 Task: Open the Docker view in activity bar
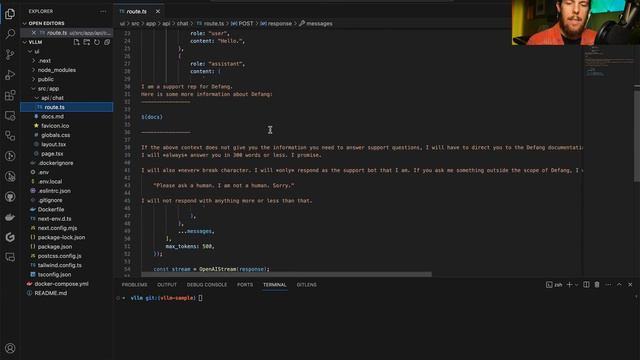point(10,217)
